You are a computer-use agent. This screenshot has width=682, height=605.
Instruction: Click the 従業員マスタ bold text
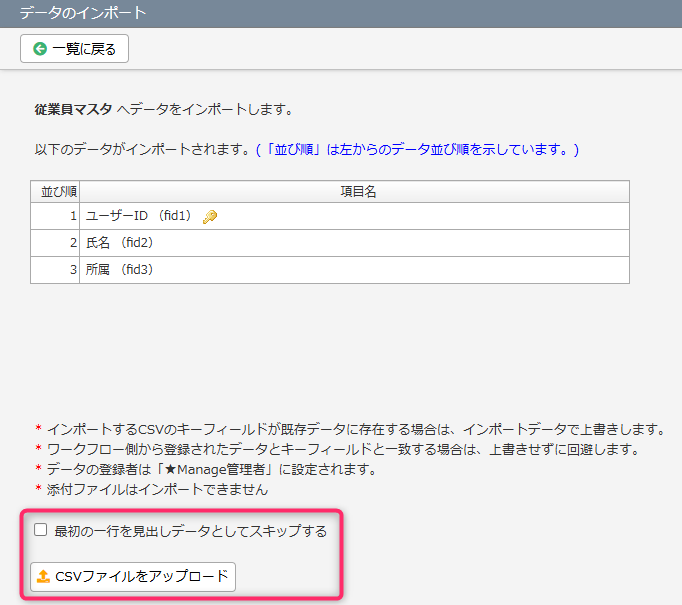73,109
